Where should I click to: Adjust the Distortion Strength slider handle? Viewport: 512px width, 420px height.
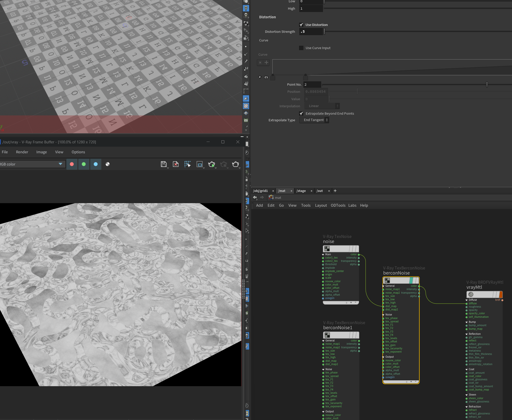point(324,32)
